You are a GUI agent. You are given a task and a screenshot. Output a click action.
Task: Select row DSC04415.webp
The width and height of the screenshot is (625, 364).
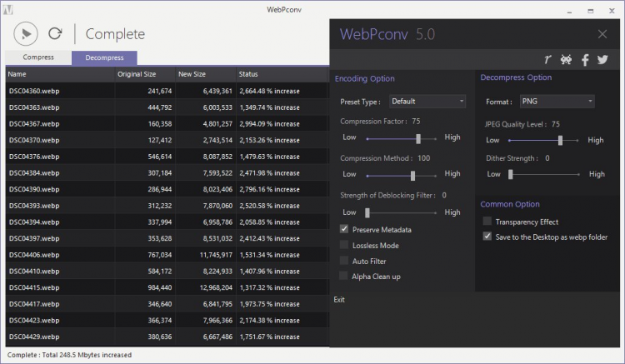(x=167, y=287)
